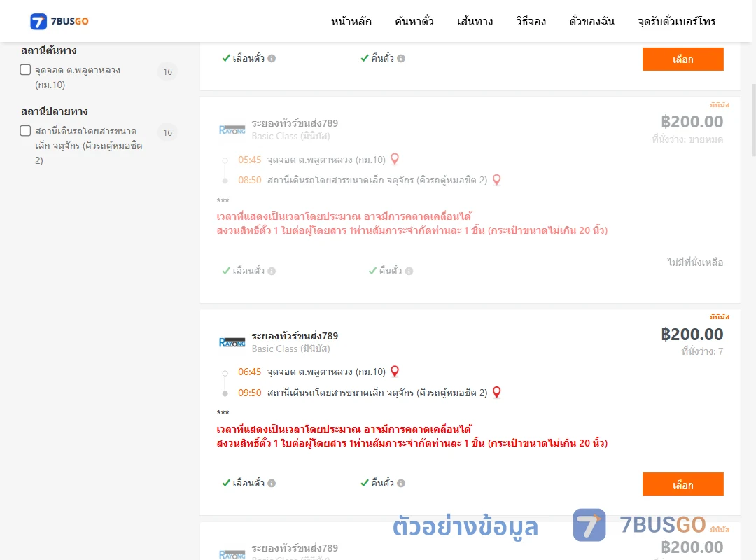Click the 05:45 departure time
This screenshot has width=756, height=560.
(x=249, y=160)
